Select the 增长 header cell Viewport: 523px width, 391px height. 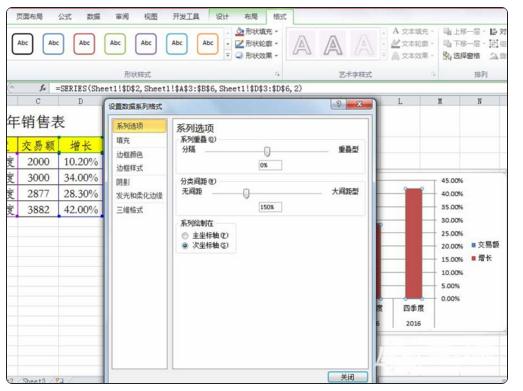pyautogui.click(x=81, y=146)
